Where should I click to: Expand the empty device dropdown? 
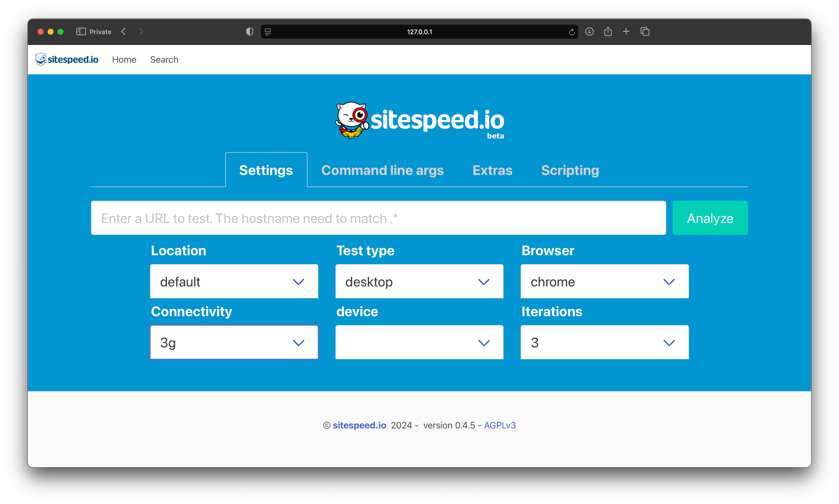click(419, 342)
